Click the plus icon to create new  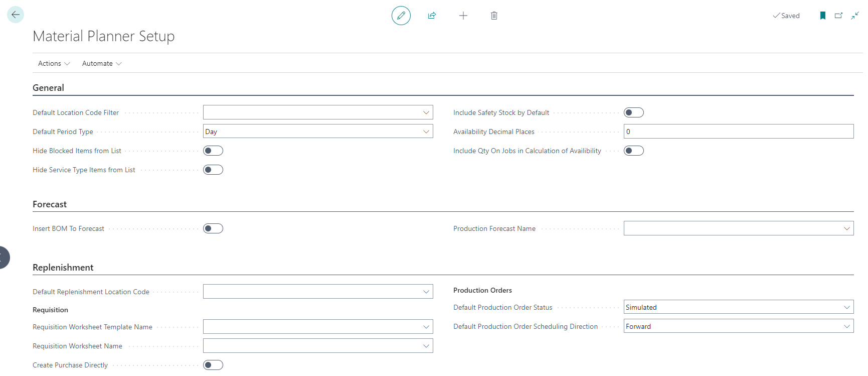pos(463,16)
